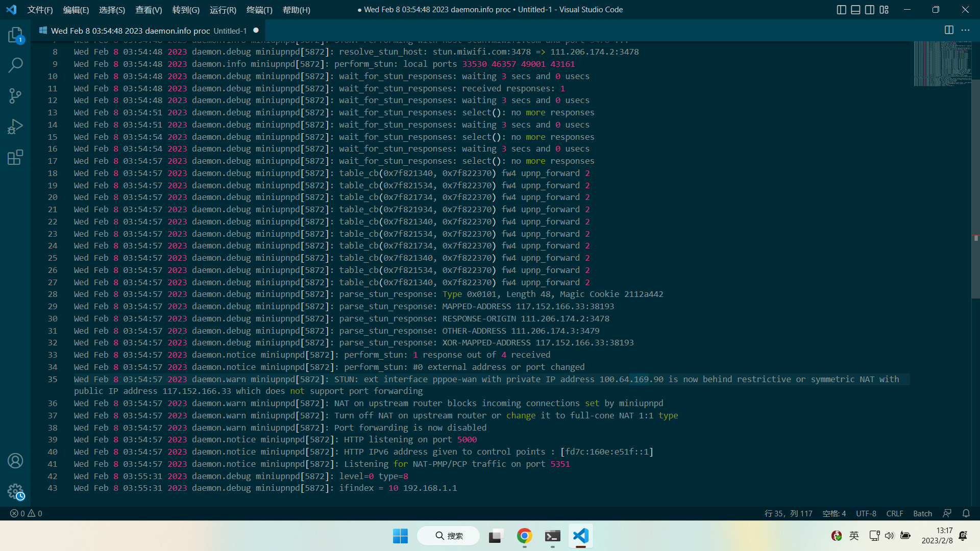Open Customize Layout options
This screenshot has width=980, height=551.
(884, 10)
